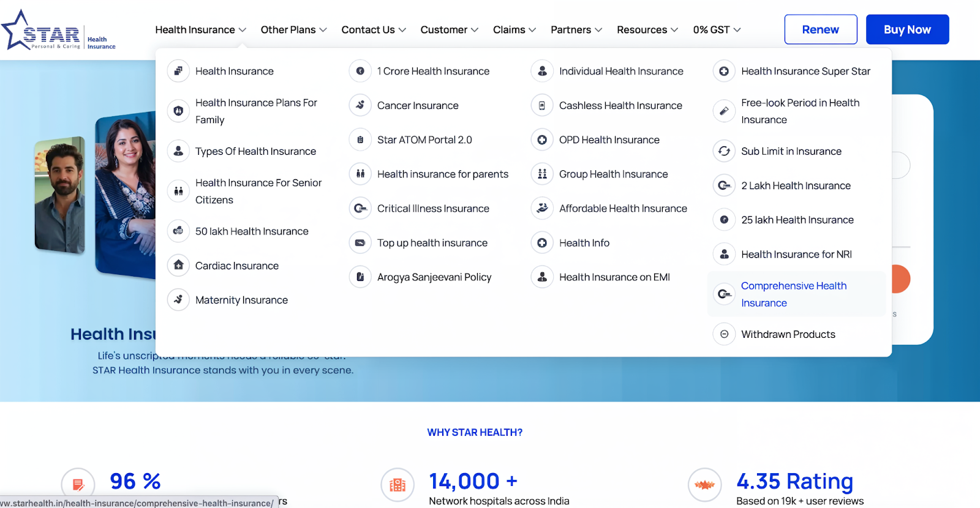980x508 pixels.
Task: Click the icon beside Health Insurance menu entry
Action: coord(178,71)
